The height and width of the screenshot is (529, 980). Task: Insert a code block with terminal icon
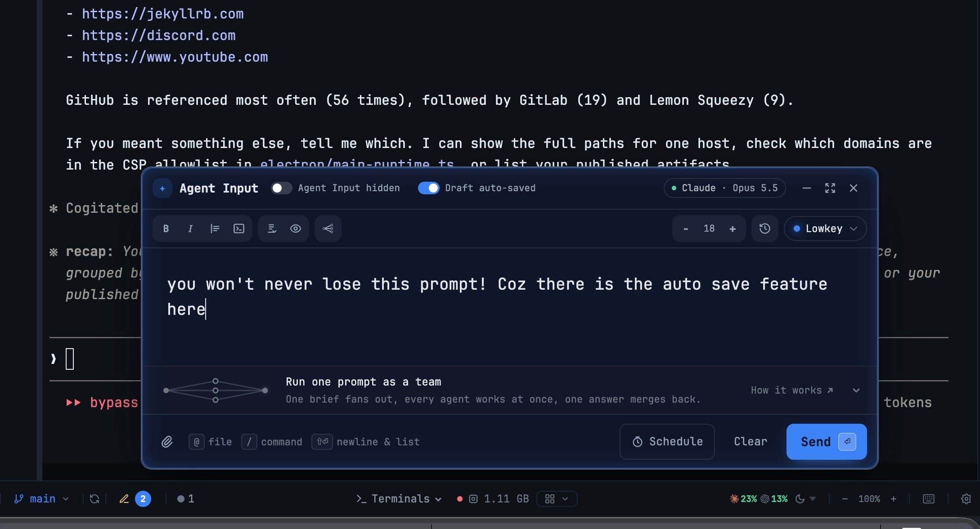239,229
